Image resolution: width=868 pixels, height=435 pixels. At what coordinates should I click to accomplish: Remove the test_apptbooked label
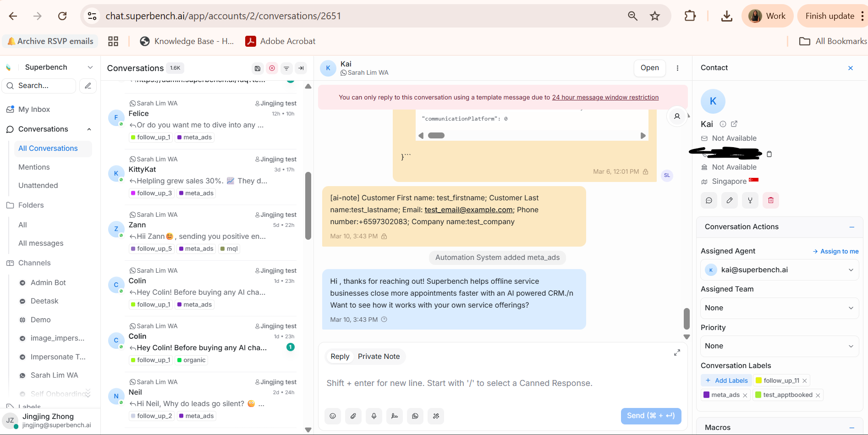(x=818, y=395)
